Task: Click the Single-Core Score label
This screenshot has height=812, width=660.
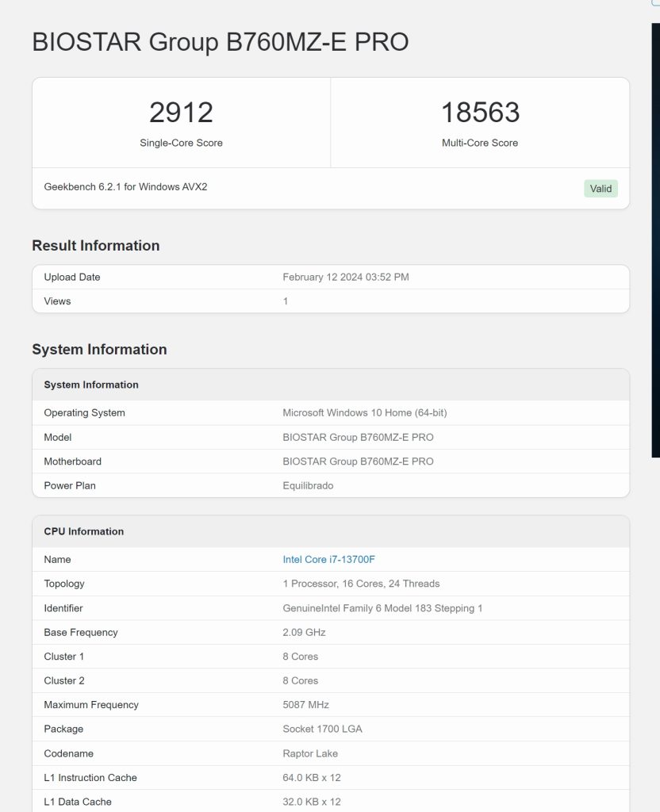Action: point(181,143)
